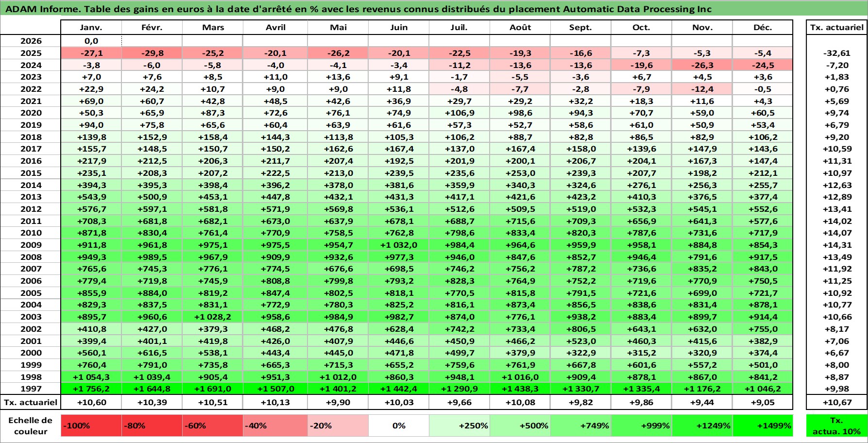This screenshot has height=443, width=868.
Task: Click the cell with value +167,3
Action: pos(702,161)
